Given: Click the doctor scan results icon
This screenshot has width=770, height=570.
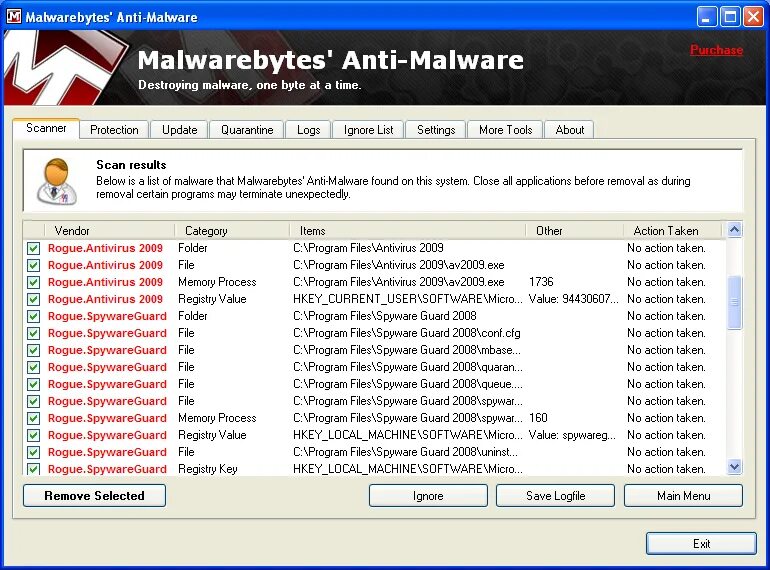Looking at the screenshot, I should [57, 181].
